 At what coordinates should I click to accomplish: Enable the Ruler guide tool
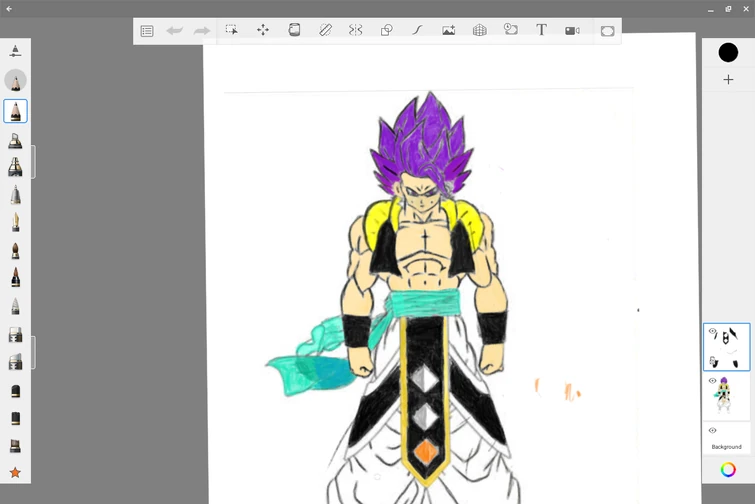pyautogui.click(x=325, y=30)
